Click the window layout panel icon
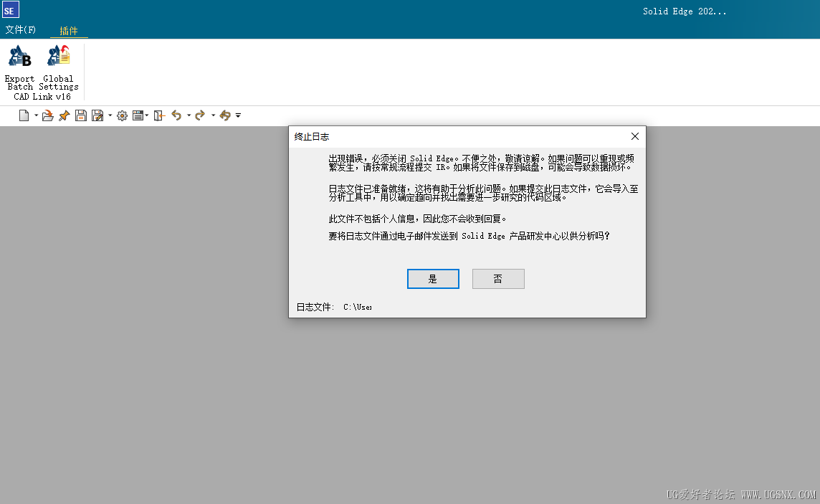The height and width of the screenshot is (504, 820). click(138, 115)
